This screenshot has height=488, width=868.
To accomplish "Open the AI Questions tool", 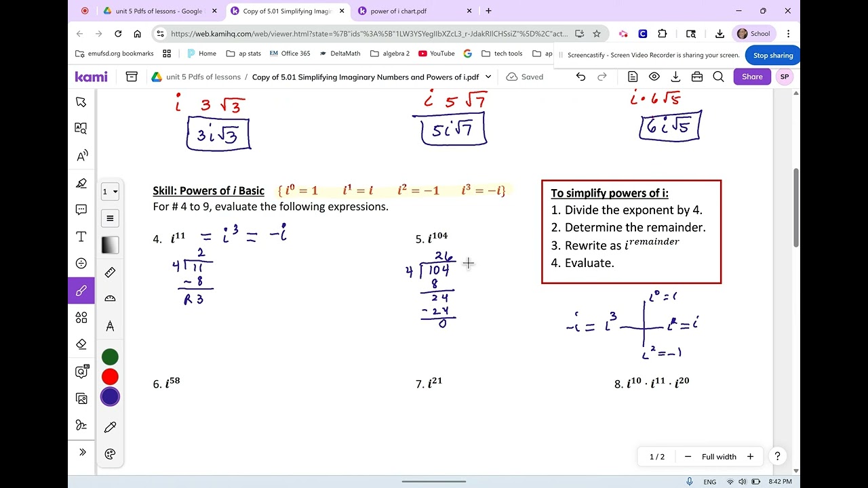I will tap(81, 371).
